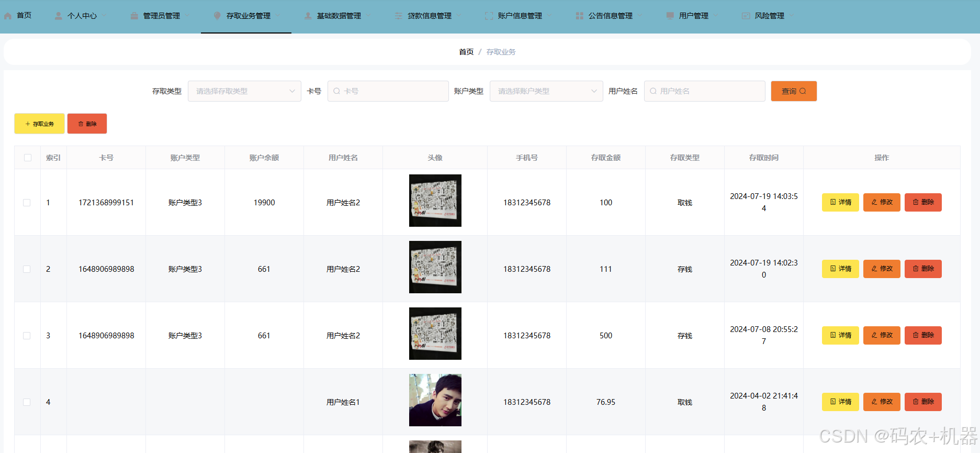Click the 存取金额 value 76.95
Viewport: 980px width, 453px height.
coord(606,402)
